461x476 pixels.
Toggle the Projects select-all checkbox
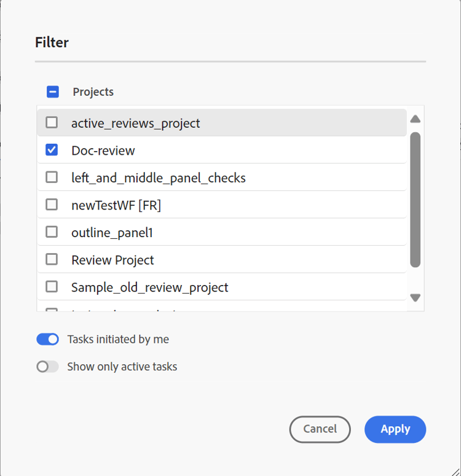(x=53, y=92)
